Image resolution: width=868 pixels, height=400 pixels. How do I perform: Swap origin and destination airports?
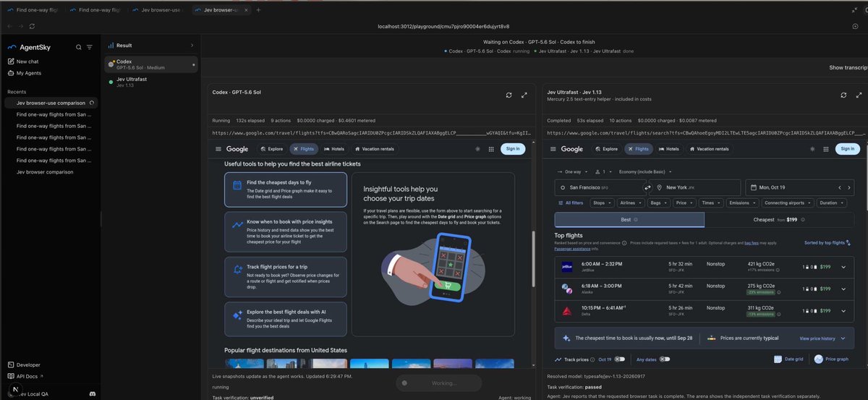tap(647, 187)
